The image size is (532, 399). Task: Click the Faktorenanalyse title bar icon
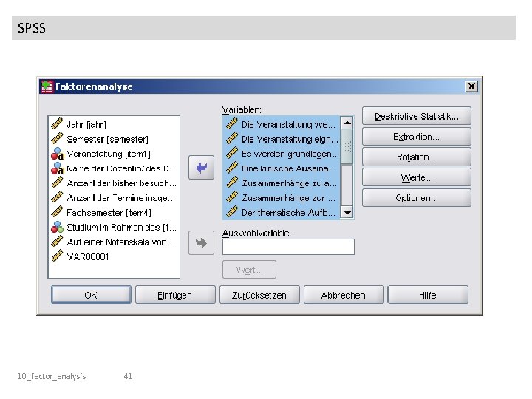click(x=47, y=86)
